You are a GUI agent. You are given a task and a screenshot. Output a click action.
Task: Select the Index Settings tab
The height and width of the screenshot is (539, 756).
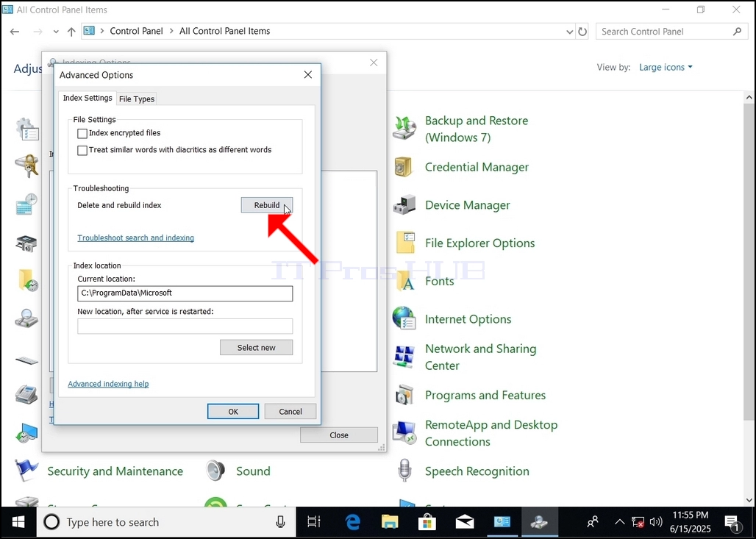pyautogui.click(x=88, y=98)
